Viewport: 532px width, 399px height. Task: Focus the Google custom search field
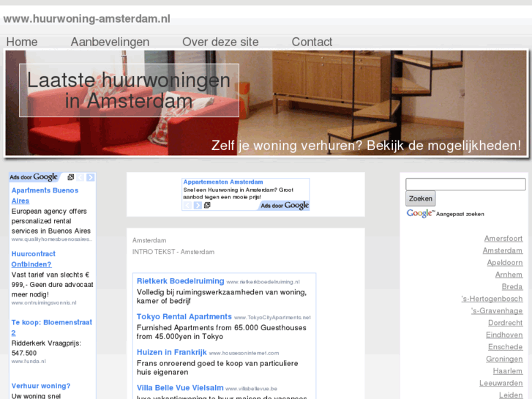click(465, 184)
